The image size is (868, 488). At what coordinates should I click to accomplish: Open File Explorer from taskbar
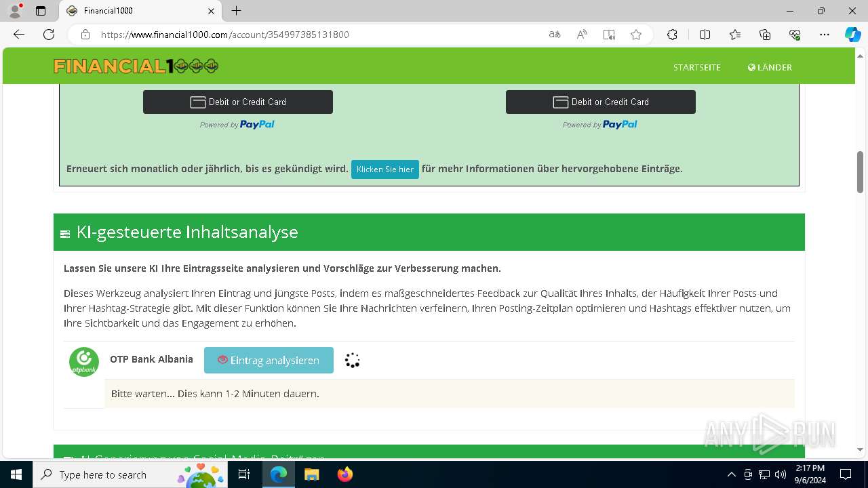tap(312, 474)
